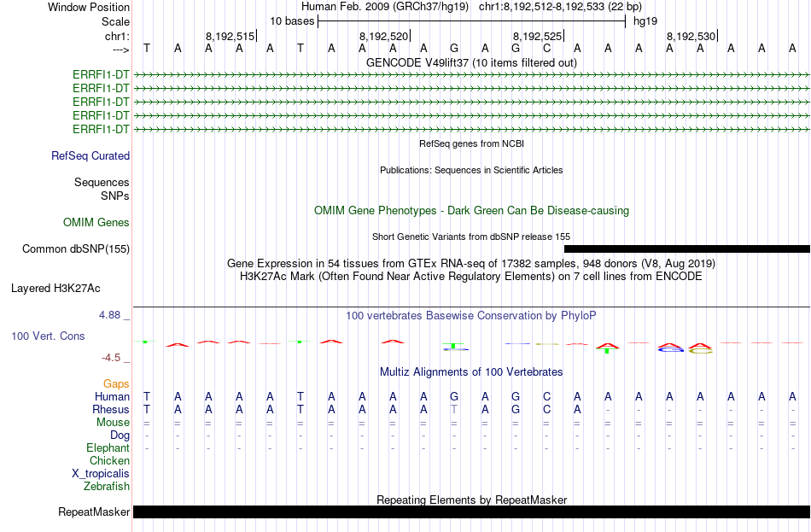Click the hg19 label beside scale bar
Image resolution: width=811 pixels, height=532 pixels.
[645, 21]
